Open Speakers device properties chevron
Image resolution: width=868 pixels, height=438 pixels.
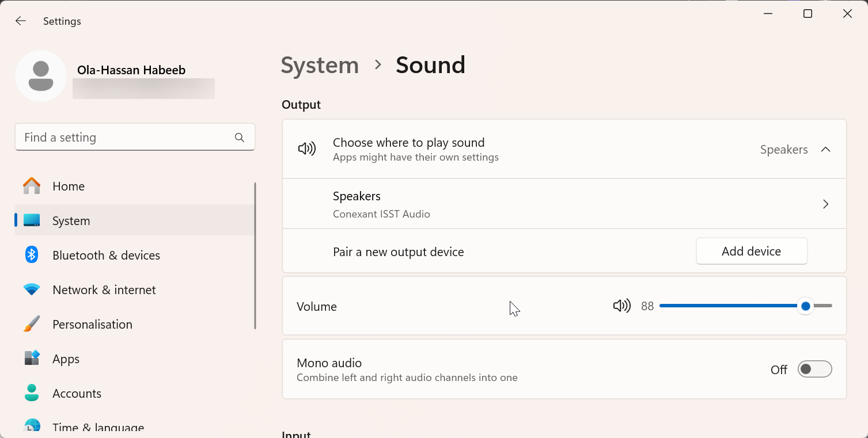tap(825, 204)
